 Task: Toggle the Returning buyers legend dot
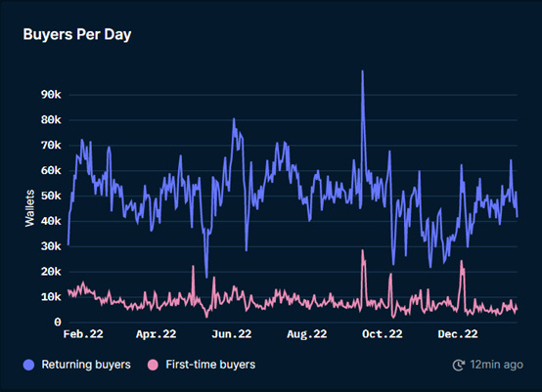coord(28,365)
